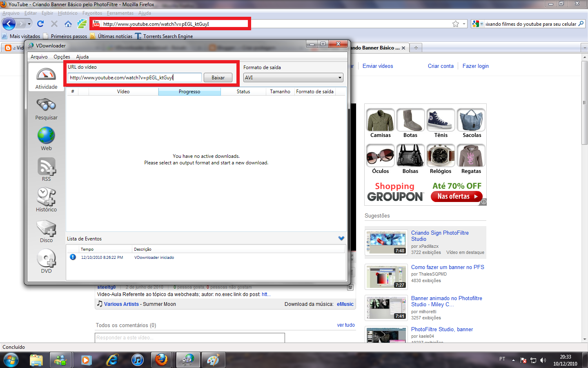Click ver tudo comments link

346,325
